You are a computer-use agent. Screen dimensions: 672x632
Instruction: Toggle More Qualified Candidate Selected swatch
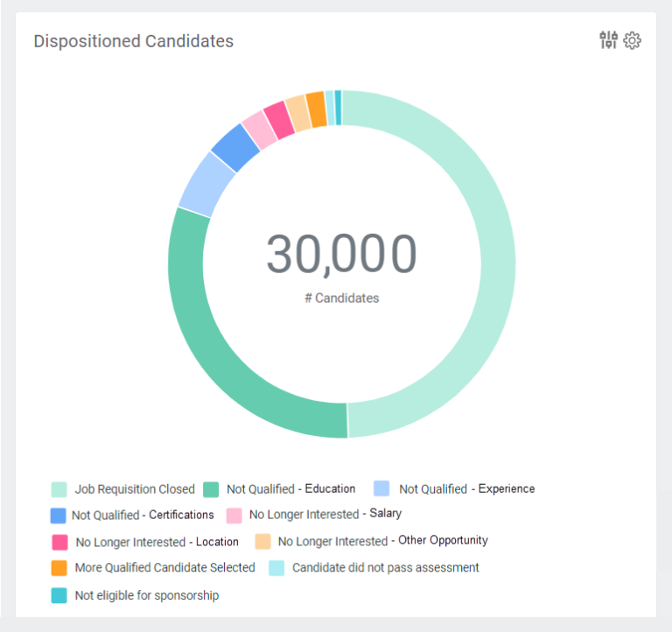click(59, 568)
